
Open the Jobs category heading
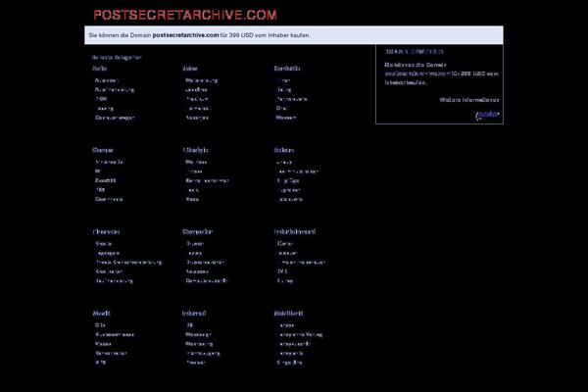pyautogui.click(x=190, y=69)
